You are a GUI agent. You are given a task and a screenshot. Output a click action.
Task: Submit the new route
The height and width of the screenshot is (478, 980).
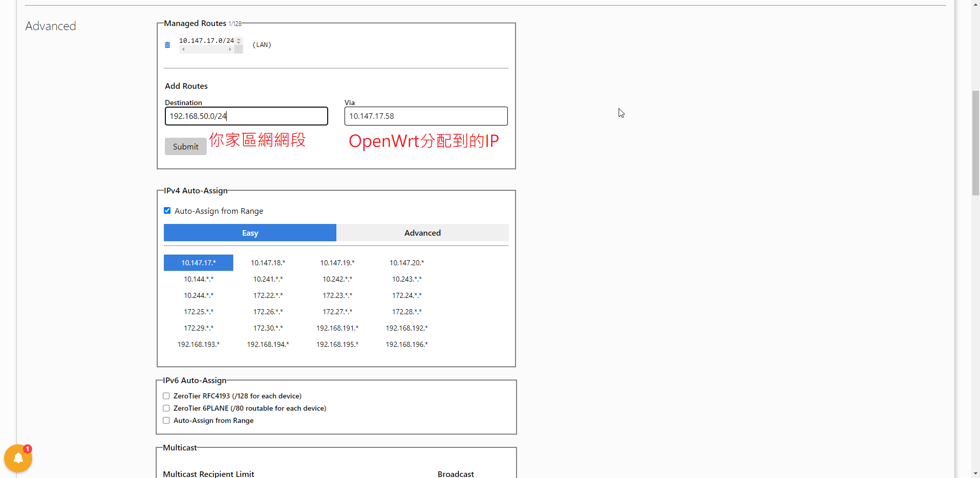pyautogui.click(x=185, y=146)
